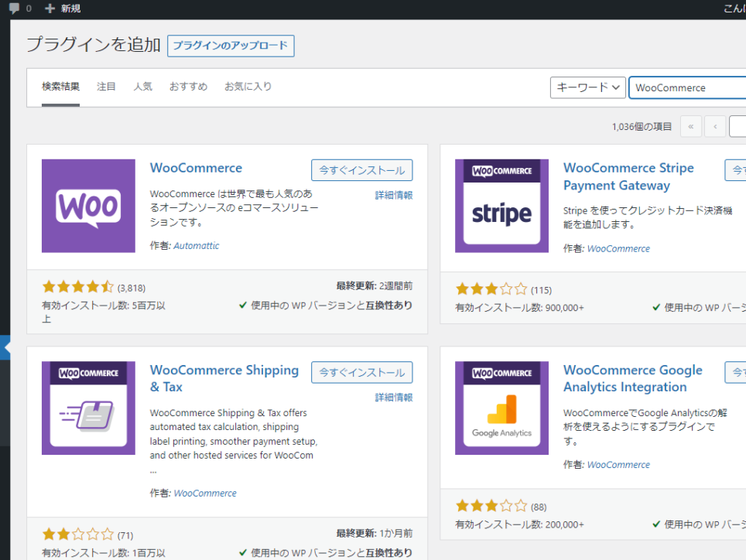
Task: Click プラグインのアップロード button
Action: click(231, 46)
